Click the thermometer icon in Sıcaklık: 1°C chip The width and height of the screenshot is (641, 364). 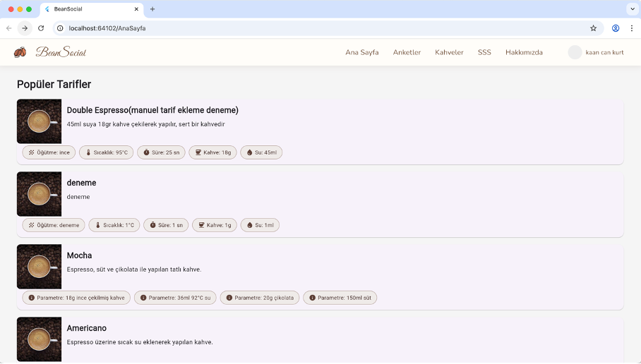tap(97, 225)
